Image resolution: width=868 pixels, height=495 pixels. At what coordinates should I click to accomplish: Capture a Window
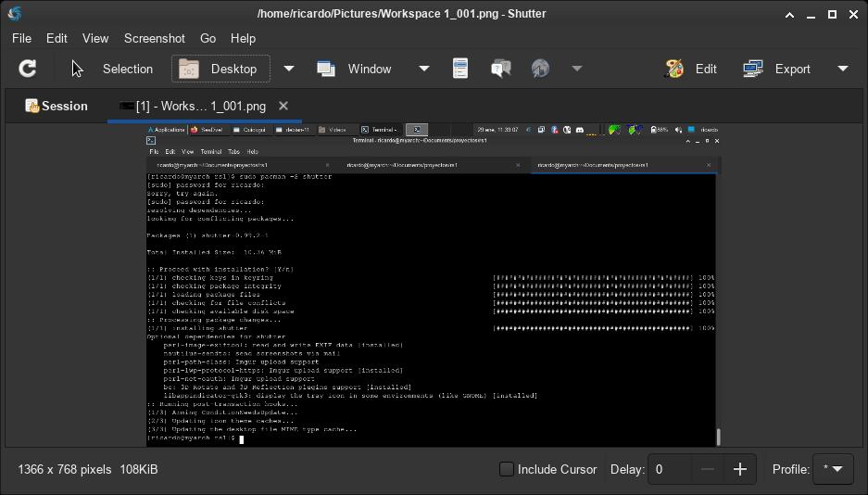click(x=354, y=69)
